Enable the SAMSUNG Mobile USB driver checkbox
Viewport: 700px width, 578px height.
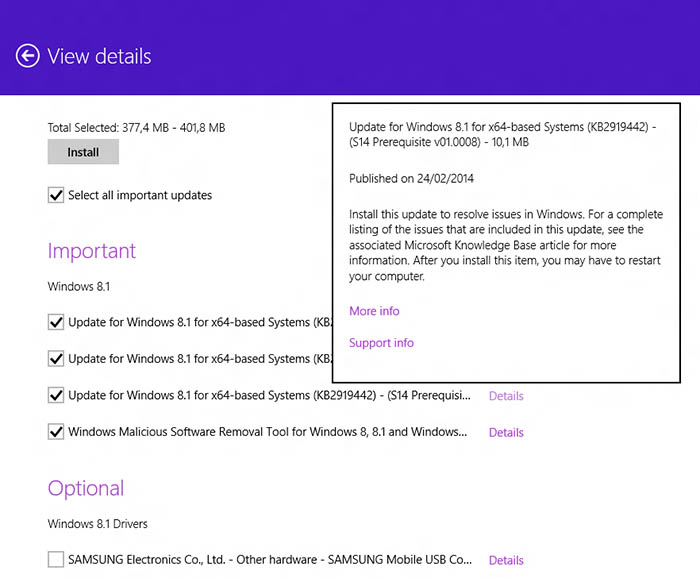56,560
